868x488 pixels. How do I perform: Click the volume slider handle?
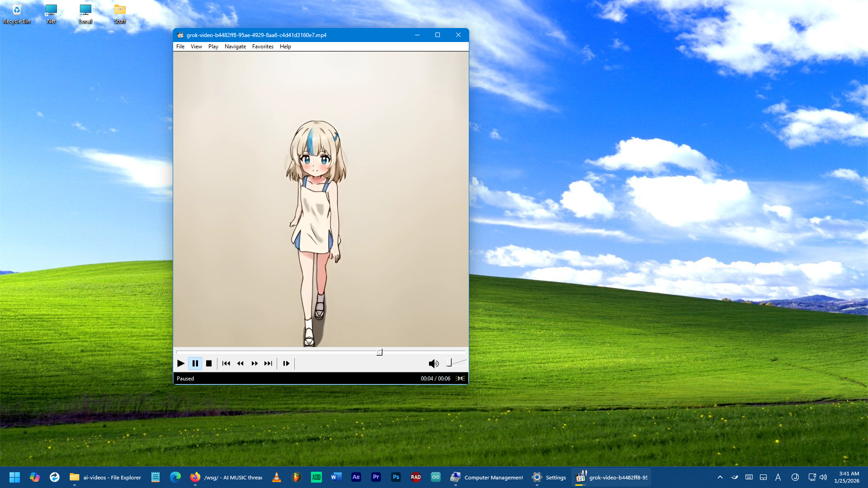click(449, 362)
